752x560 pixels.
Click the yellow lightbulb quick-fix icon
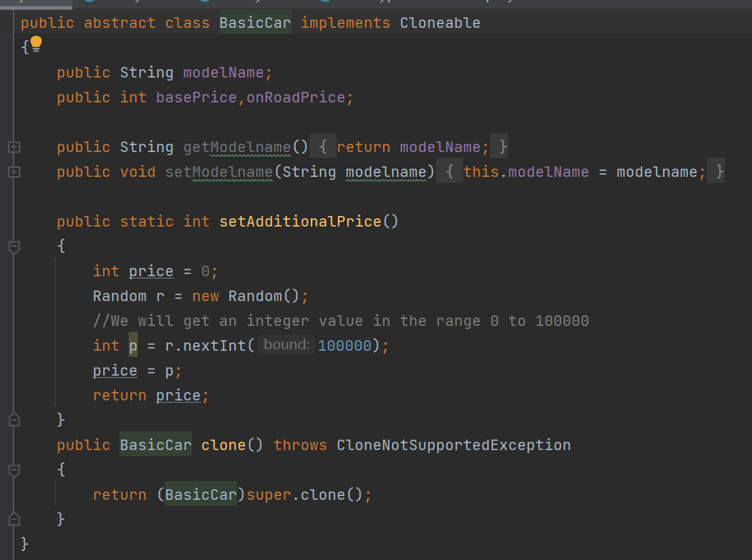pyautogui.click(x=35, y=44)
